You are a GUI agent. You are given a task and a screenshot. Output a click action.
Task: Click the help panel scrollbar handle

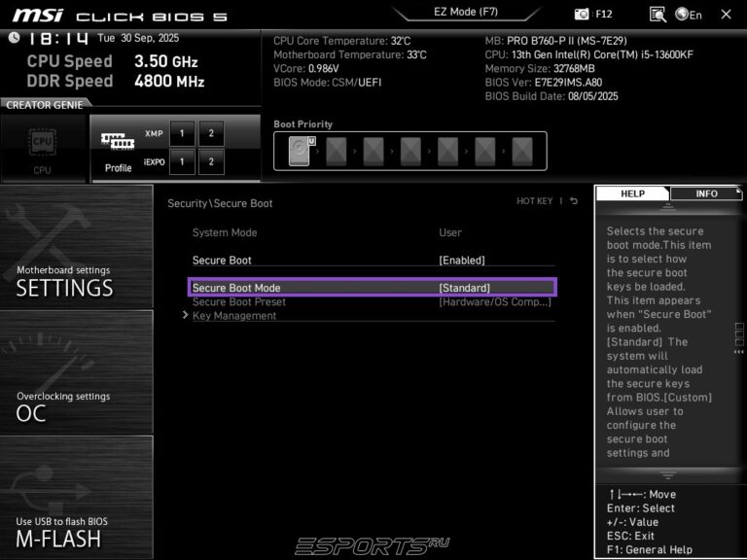click(x=738, y=333)
